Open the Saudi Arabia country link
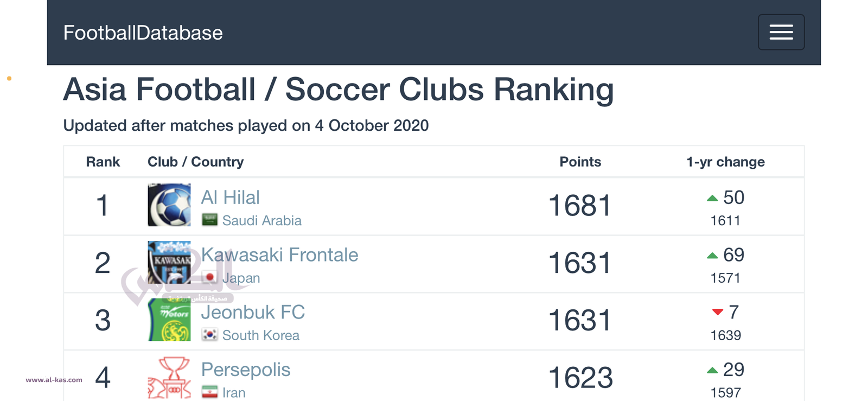 [x=261, y=221]
